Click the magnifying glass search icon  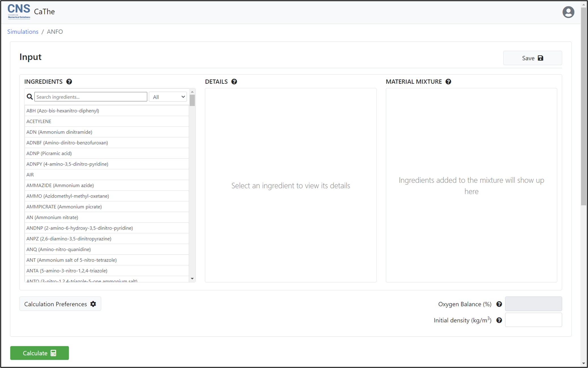(29, 97)
